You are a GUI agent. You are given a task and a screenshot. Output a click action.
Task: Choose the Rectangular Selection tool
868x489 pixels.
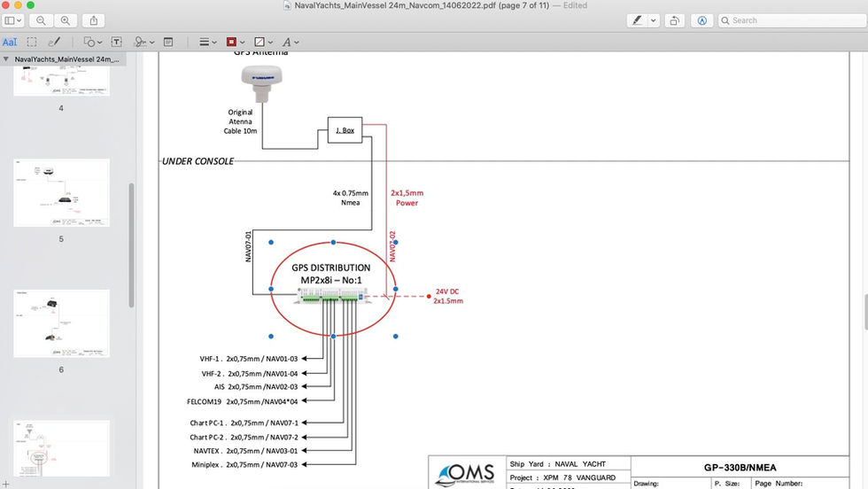32,43
